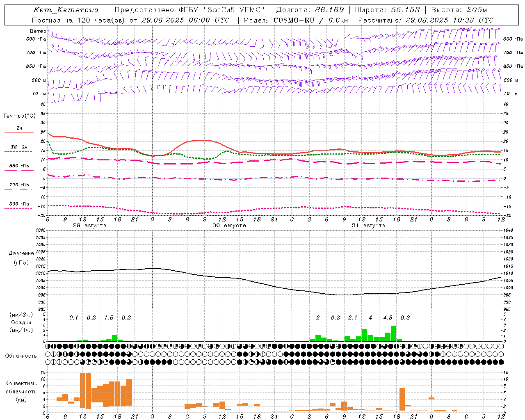Click the '29 августа' date label

pos(90,226)
